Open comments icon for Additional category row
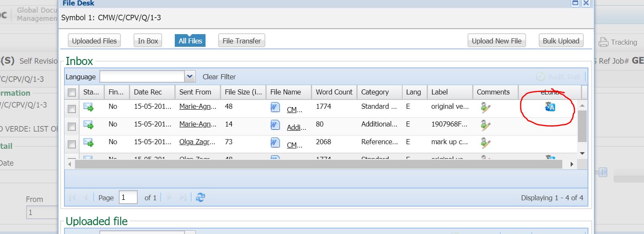 [x=486, y=125]
